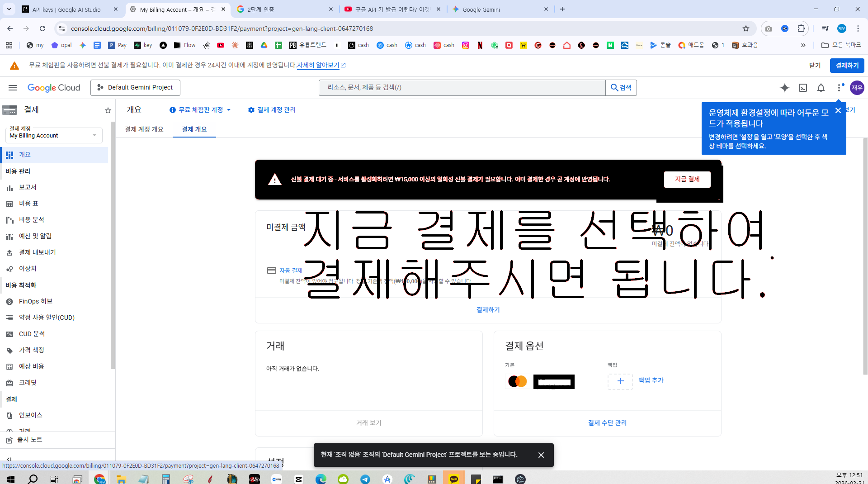Open the Google Cloud navigation hamburger menu
Screen dimensions: 868x484
pyautogui.click(x=13, y=88)
